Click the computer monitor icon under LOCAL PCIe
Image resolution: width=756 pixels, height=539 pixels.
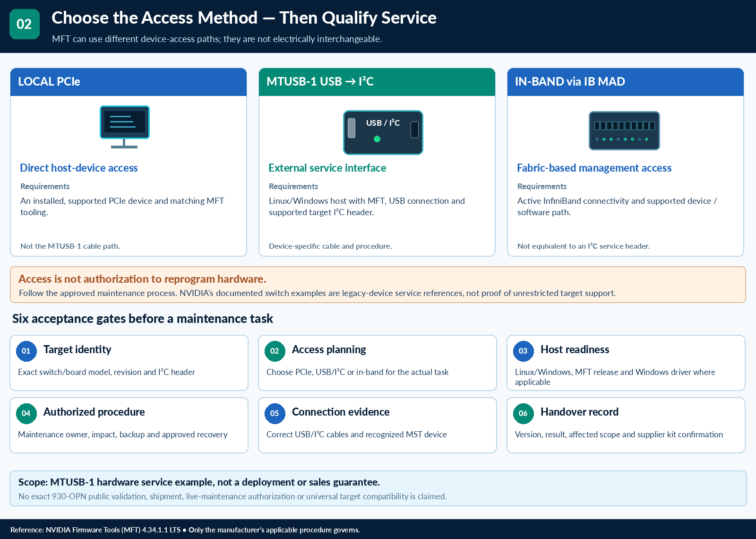click(125, 127)
